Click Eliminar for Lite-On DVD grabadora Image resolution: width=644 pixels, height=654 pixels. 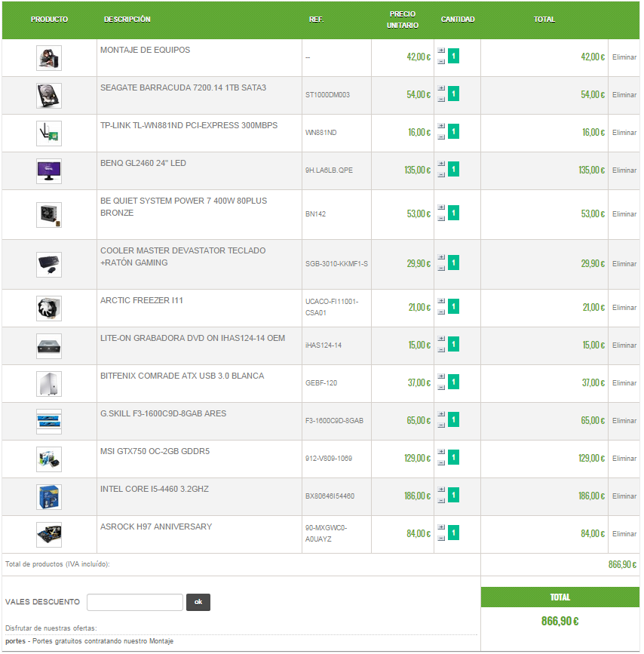coord(624,345)
